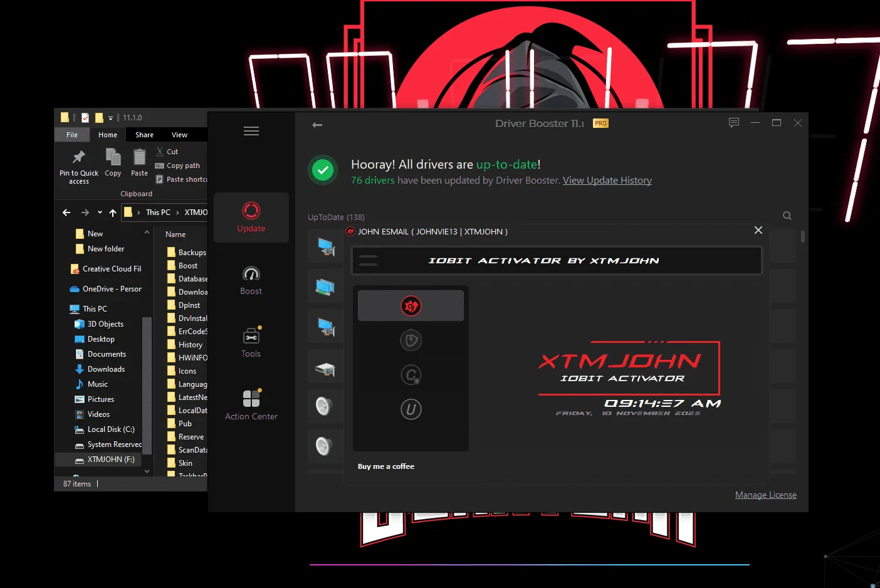This screenshot has height=588, width=880.
Task: Select the Skin folder in file list
Action: (180, 463)
